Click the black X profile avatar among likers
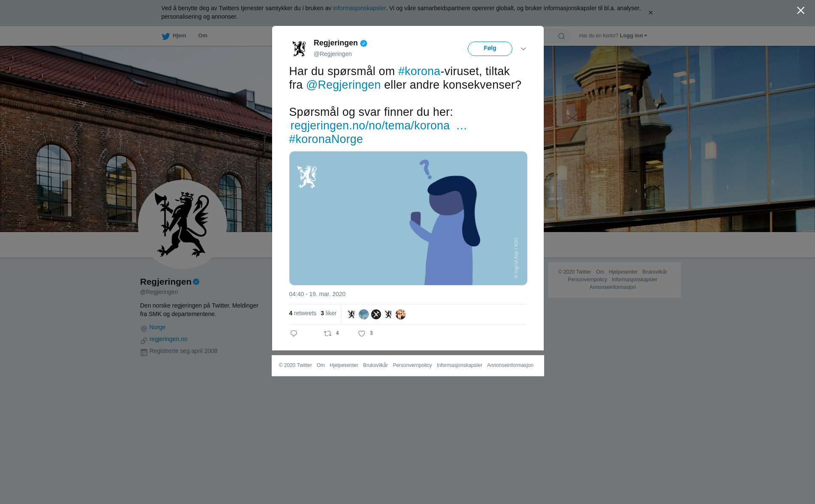Image resolution: width=815 pixels, height=504 pixels. (x=376, y=314)
